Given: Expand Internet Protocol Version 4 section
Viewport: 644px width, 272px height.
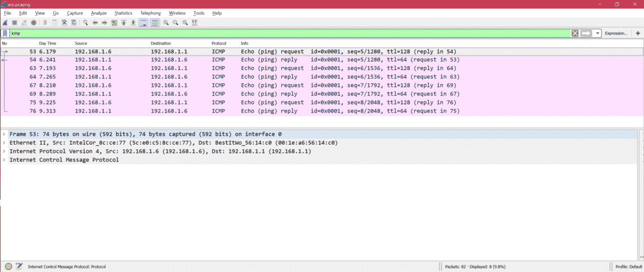Looking at the screenshot, I should point(4,152).
